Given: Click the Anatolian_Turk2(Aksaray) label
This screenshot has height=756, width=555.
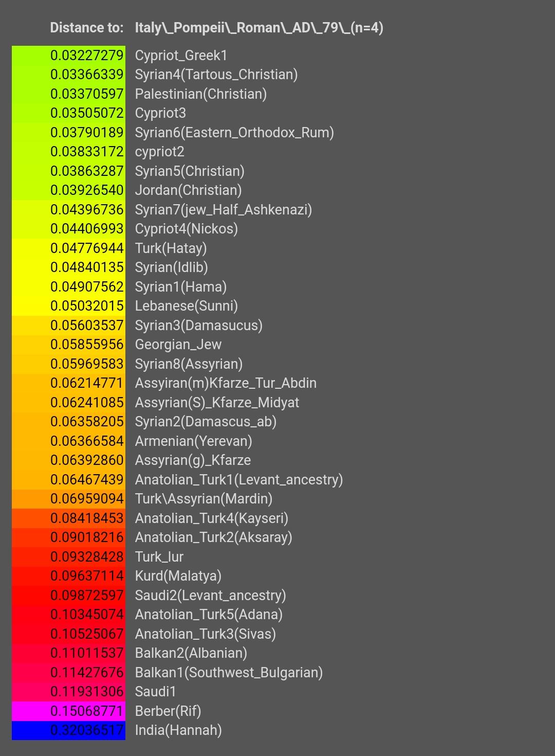Looking at the screenshot, I should 213,537.
